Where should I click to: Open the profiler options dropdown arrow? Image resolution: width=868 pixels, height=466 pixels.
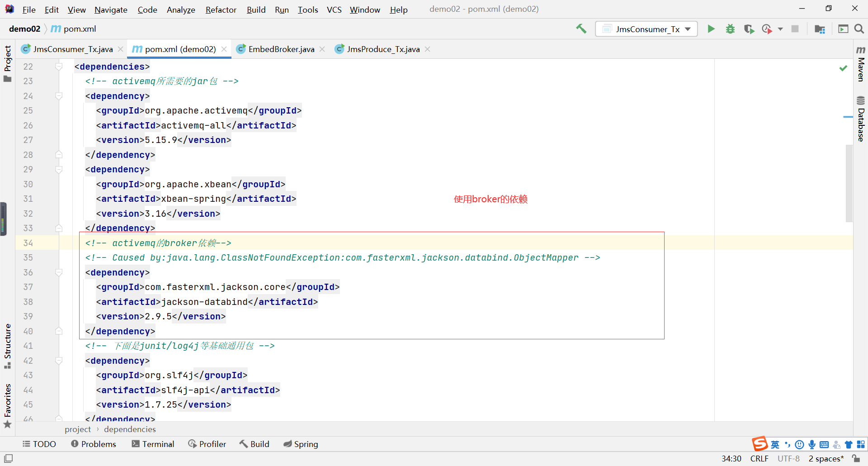(x=780, y=29)
